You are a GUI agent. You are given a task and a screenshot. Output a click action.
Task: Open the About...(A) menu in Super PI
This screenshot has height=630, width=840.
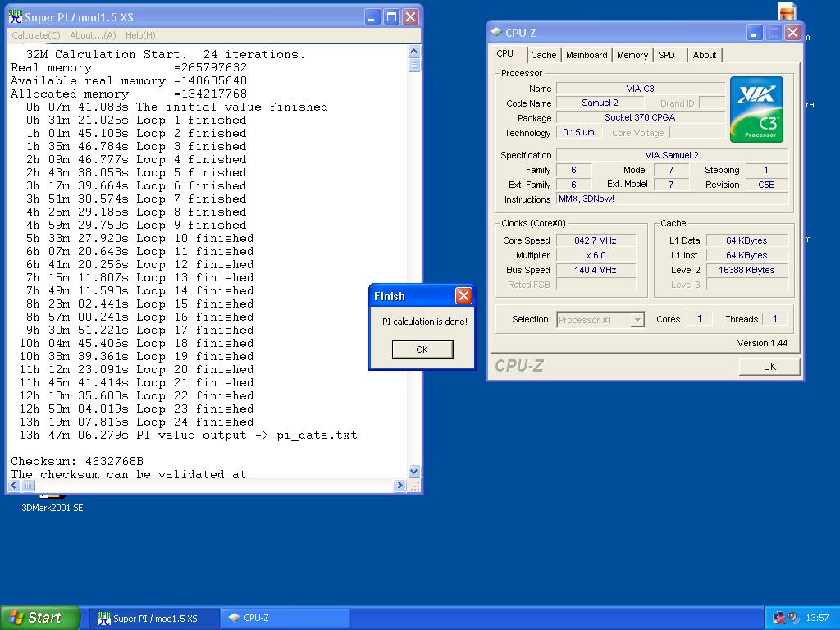point(93,35)
